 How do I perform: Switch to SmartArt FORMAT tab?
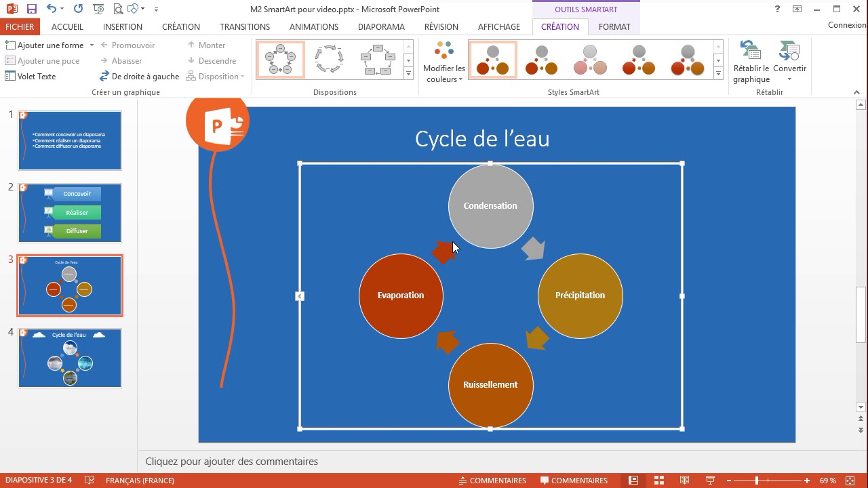[614, 26]
